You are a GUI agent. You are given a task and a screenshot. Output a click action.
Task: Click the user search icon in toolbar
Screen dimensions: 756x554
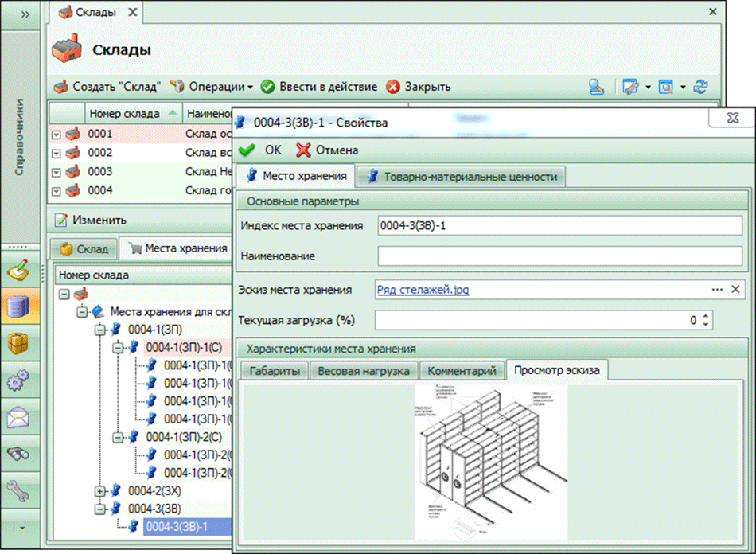click(596, 87)
